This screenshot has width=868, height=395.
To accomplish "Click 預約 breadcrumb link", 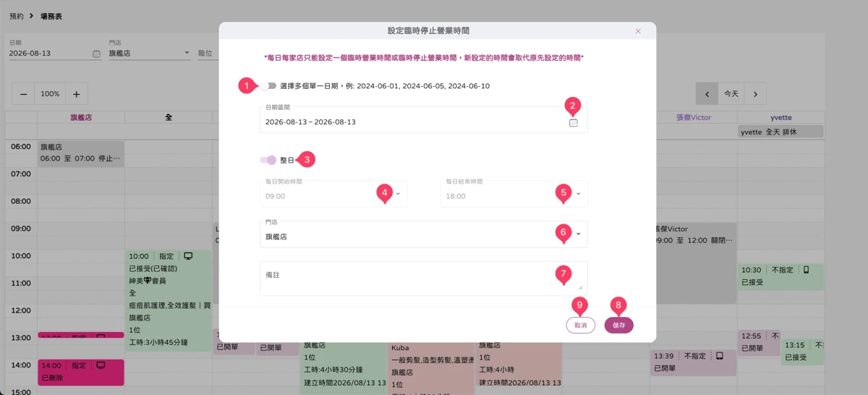I will (17, 16).
